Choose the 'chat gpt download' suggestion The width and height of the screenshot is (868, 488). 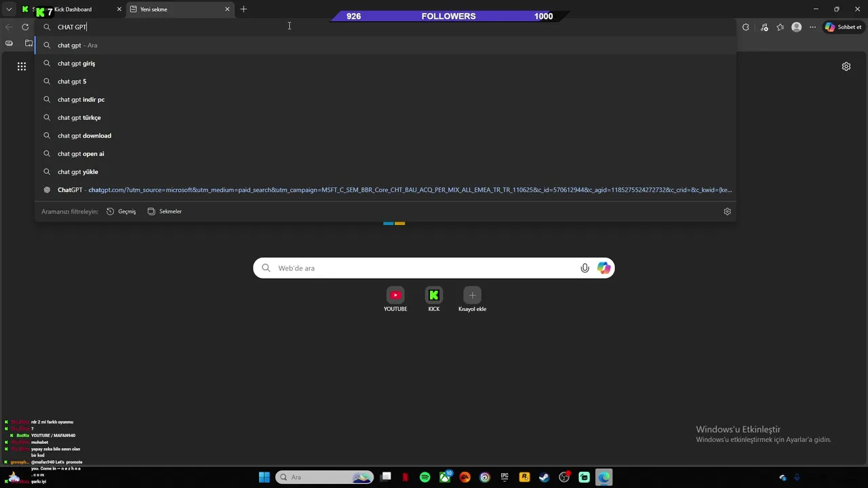click(x=385, y=136)
